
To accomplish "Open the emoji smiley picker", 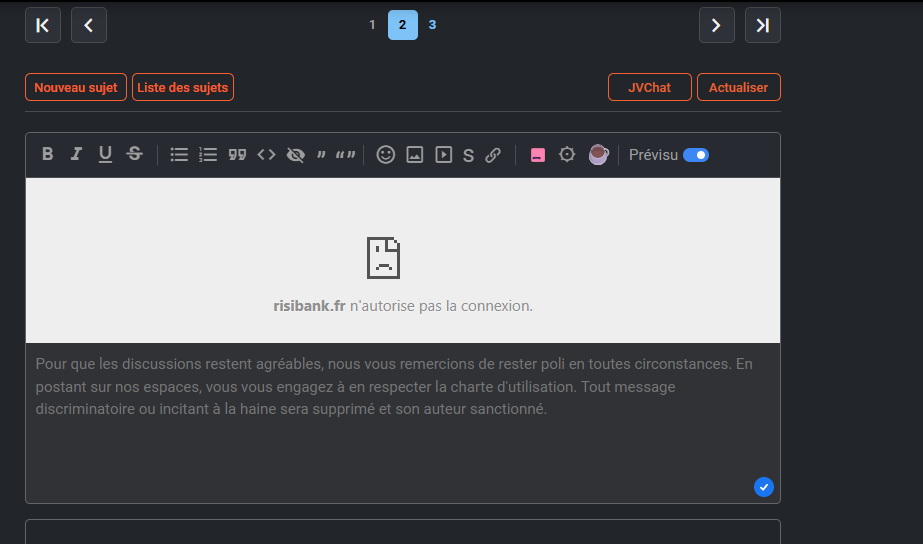I will [x=385, y=155].
